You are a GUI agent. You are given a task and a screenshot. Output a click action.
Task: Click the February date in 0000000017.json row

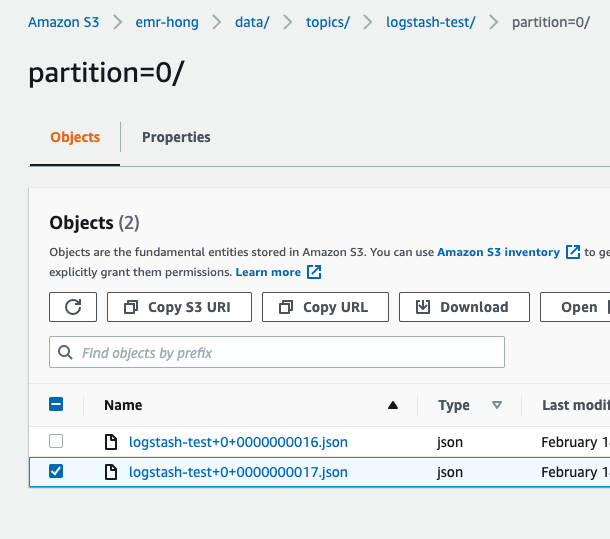click(x=575, y=472)
